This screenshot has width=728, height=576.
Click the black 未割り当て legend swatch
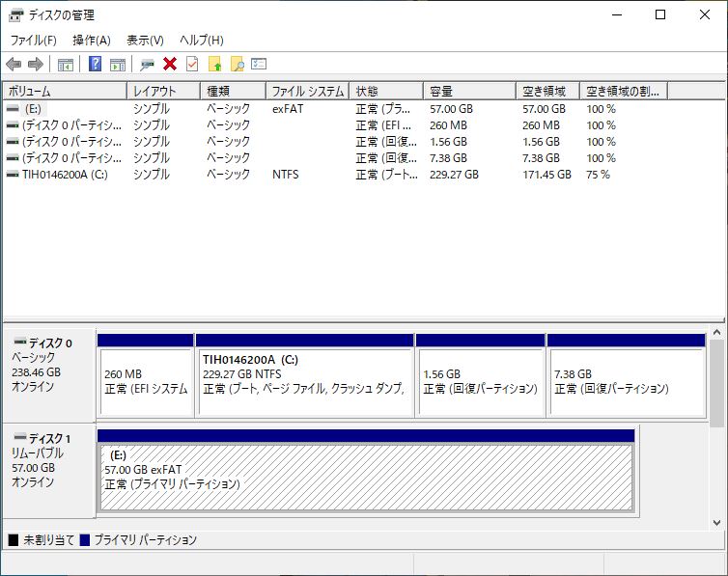click(14, 540)
